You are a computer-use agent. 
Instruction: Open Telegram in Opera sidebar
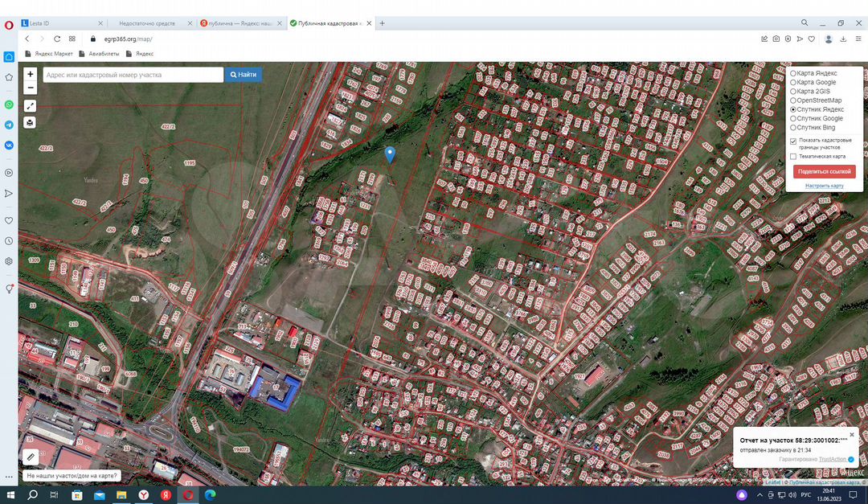(9, 125)
